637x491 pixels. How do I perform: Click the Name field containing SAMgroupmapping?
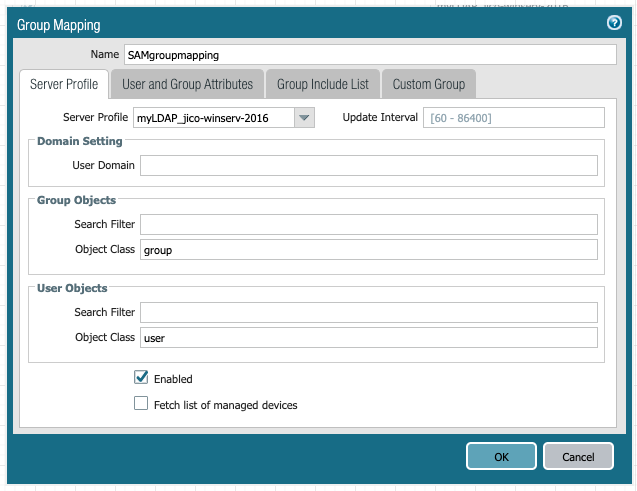369,55
